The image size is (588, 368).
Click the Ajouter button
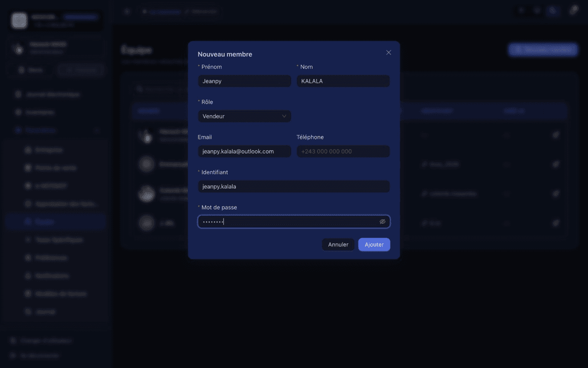pyautogui.click(x=374, y=244)
